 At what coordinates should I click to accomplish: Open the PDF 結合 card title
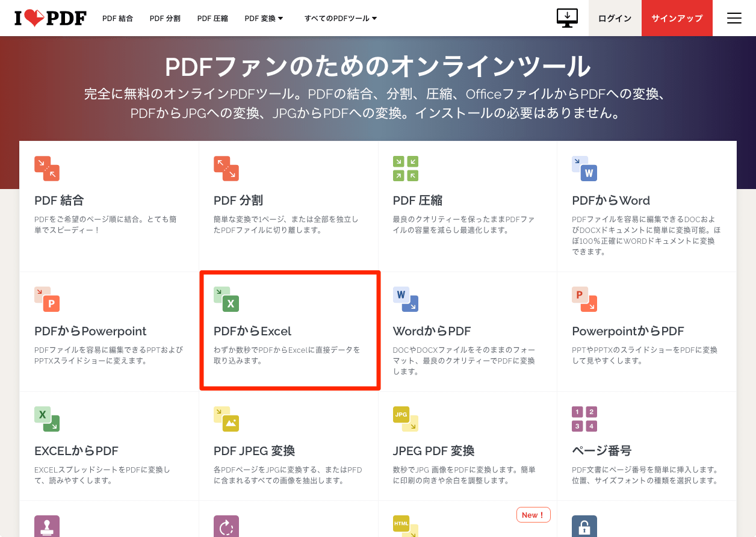(59, 200)
